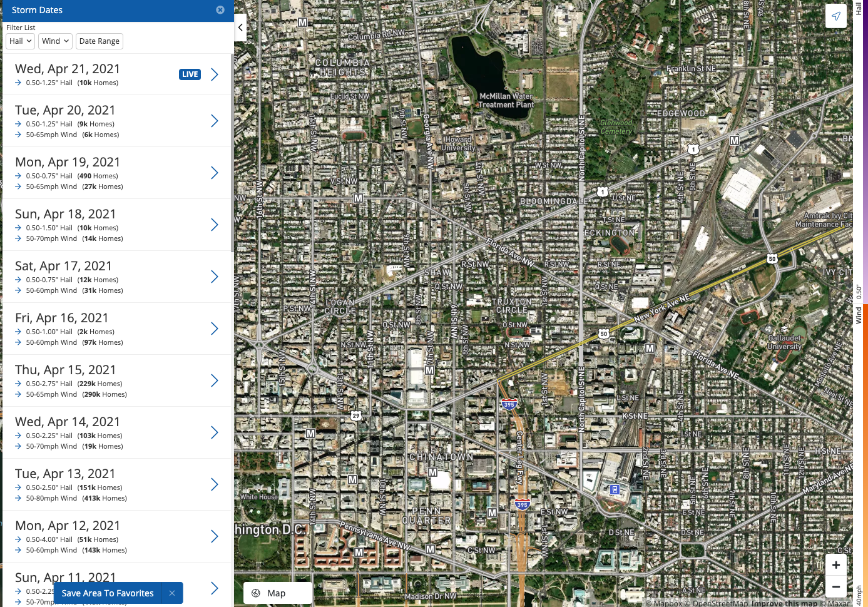Open the Date Range filter
Screen dimensions: 868x607
tap(100, 41)
